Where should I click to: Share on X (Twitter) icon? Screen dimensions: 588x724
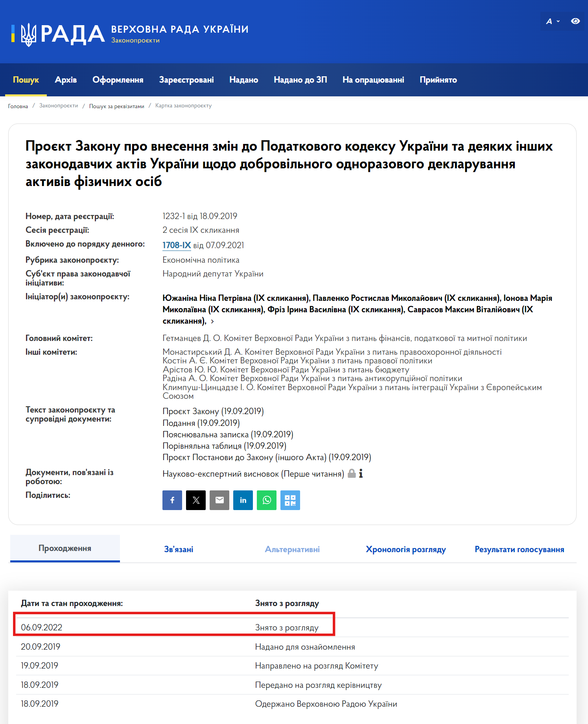(x=196, y=500)
